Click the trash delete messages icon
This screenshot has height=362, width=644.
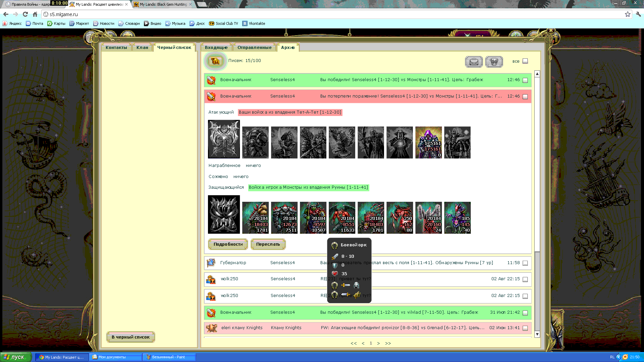tap(494, 62)
